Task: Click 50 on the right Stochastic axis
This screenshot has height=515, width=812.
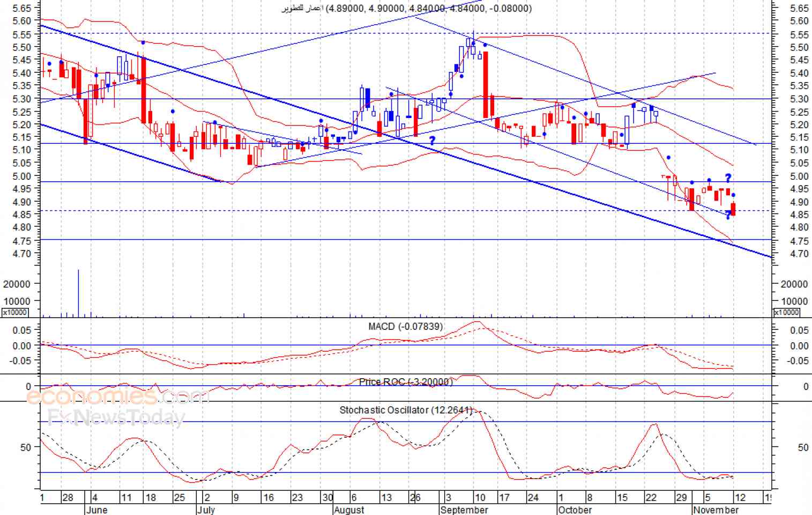Action: click(x=803, y=447)
